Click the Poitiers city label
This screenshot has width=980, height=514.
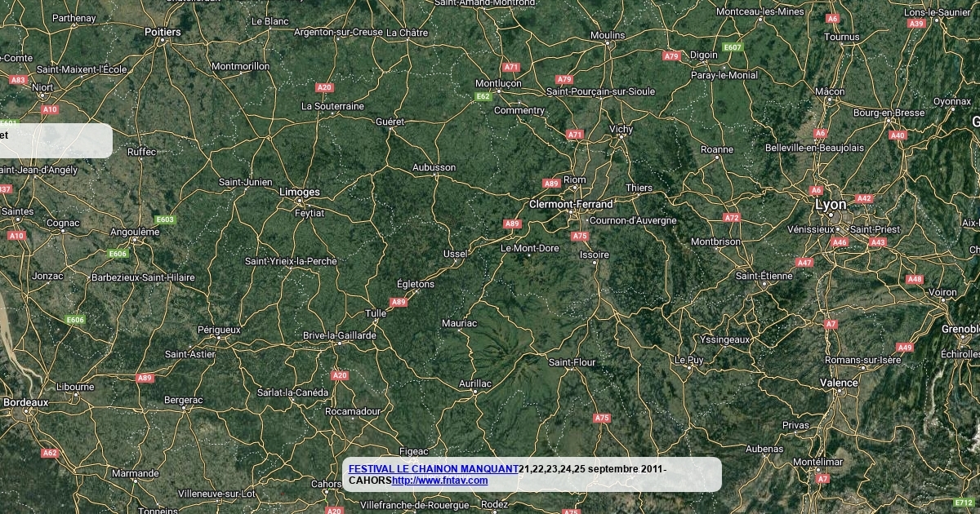coord(163,32)
